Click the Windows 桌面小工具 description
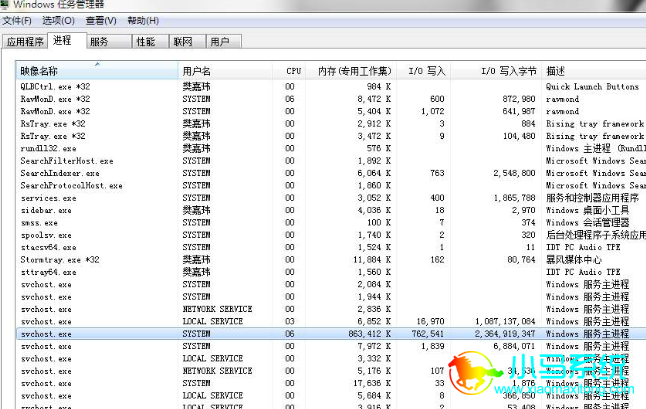Image resolution: width=646 pixels, height=409 pixels. [x=587, y=210]
